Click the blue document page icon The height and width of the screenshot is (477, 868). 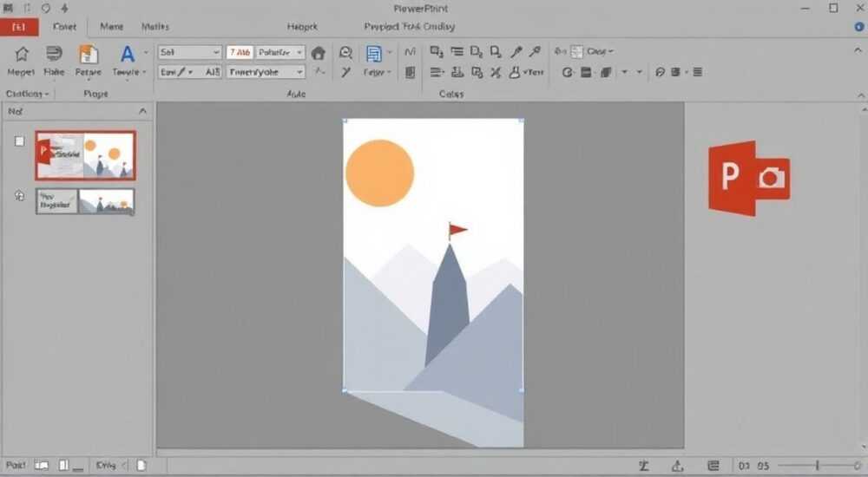[x=374, y=54]
